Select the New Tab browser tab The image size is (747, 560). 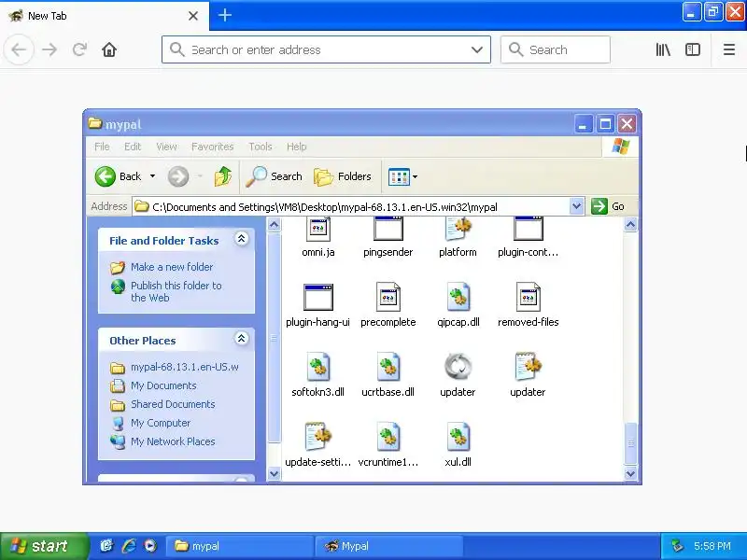pyautogui.click(x=105, y=16)
